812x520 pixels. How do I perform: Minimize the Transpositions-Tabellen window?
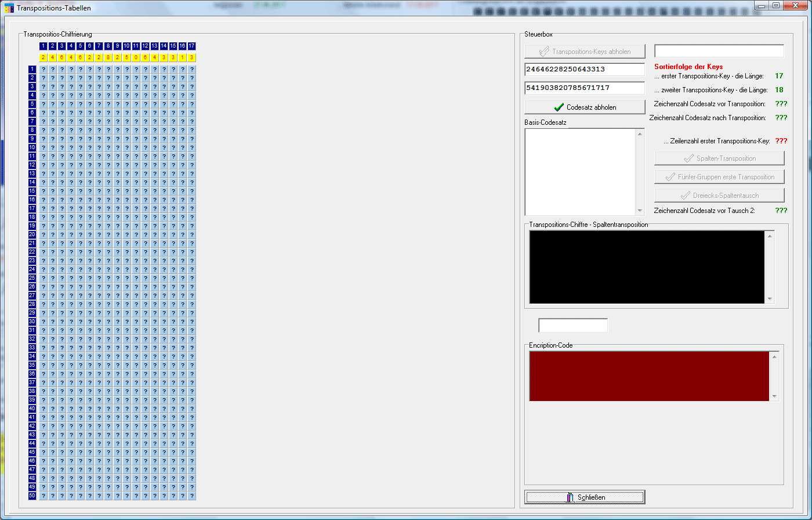coord(762,5)
